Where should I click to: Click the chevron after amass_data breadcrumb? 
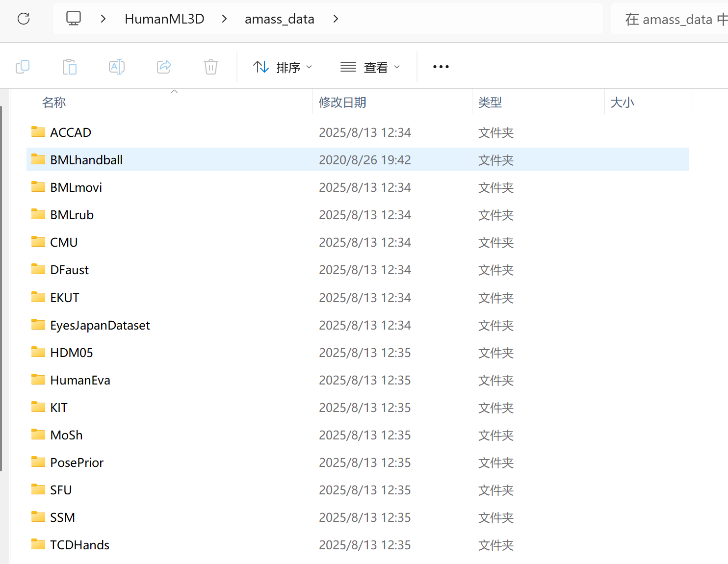[x=336, y=19]
